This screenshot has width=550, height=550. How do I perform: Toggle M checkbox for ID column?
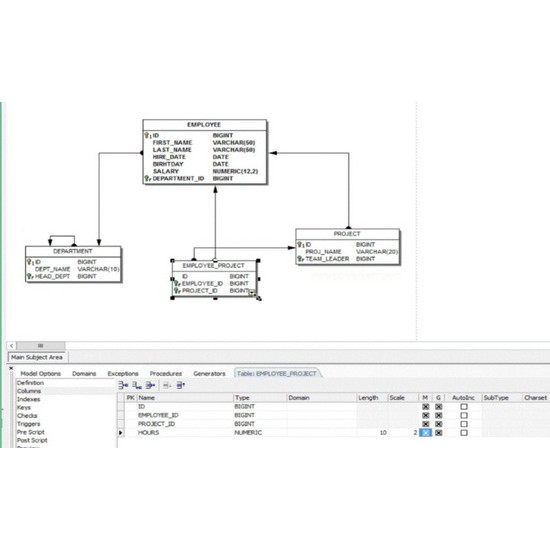click(425, 407)
